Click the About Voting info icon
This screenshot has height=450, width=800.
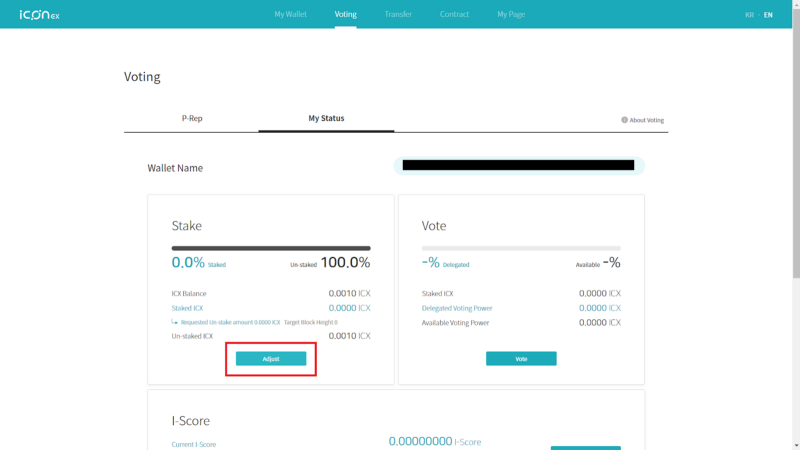pos(624,120)
